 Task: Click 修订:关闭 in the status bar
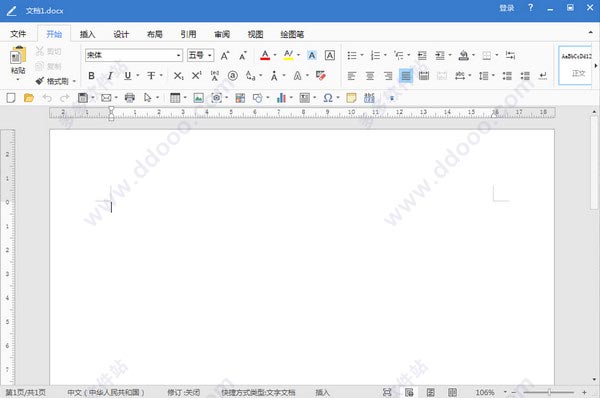(x=184, y=392)
